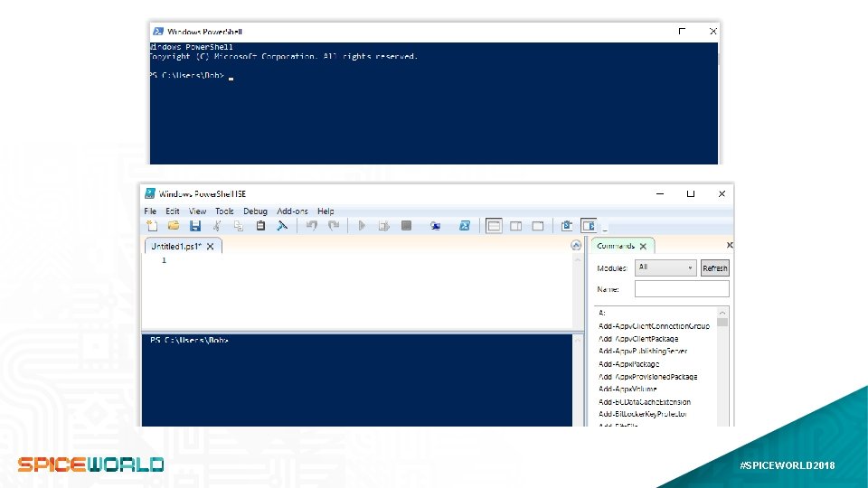Screen dimensions: 868x488
Task: Maximize the Windows PowerShell console window
Action: coord(682,31)
